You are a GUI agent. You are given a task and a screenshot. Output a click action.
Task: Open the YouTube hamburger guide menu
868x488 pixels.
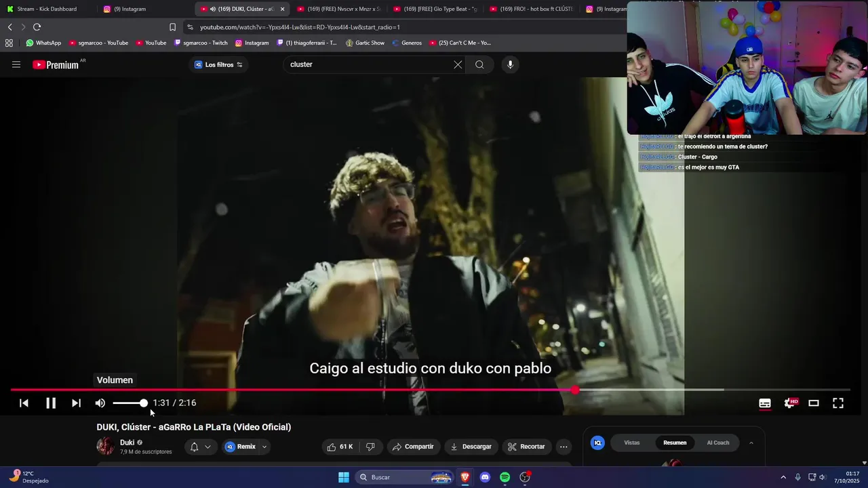(16, 64)
